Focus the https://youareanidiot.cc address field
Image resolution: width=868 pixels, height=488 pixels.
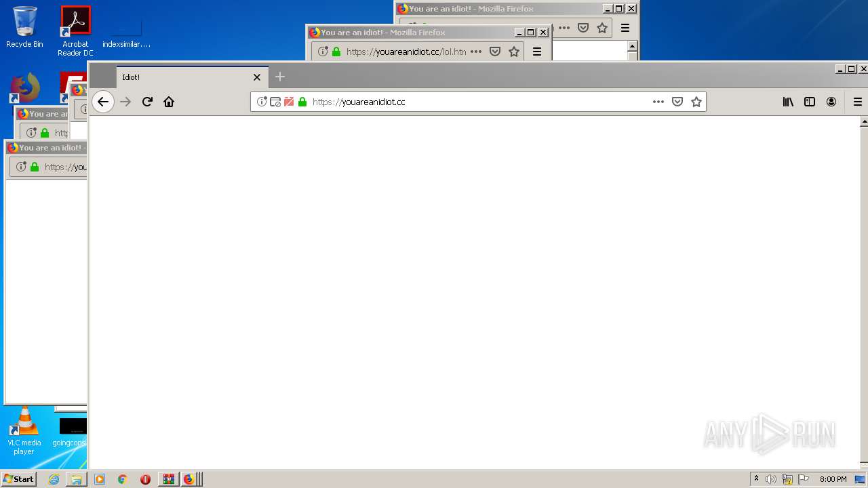(478, 102)
